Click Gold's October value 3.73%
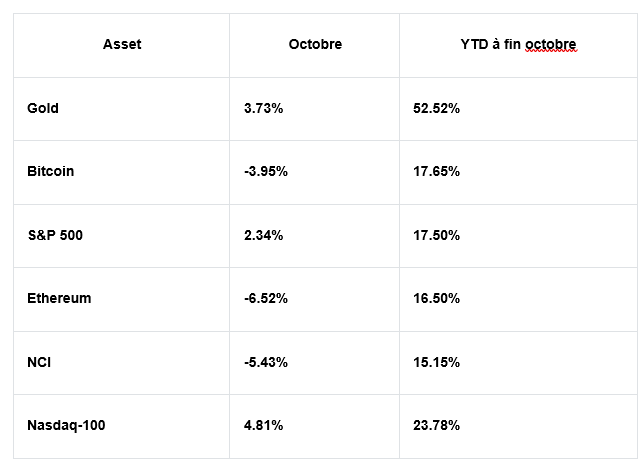Image resolution: width=643 pixels, height=465 pixels. pyautogui.click(x=263, y=108)
